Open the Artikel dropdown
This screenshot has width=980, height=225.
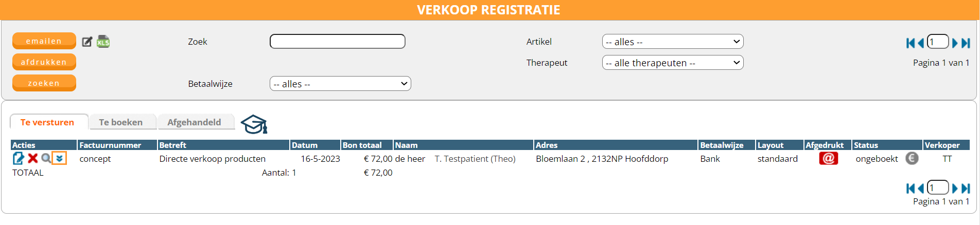click(672, 42)
